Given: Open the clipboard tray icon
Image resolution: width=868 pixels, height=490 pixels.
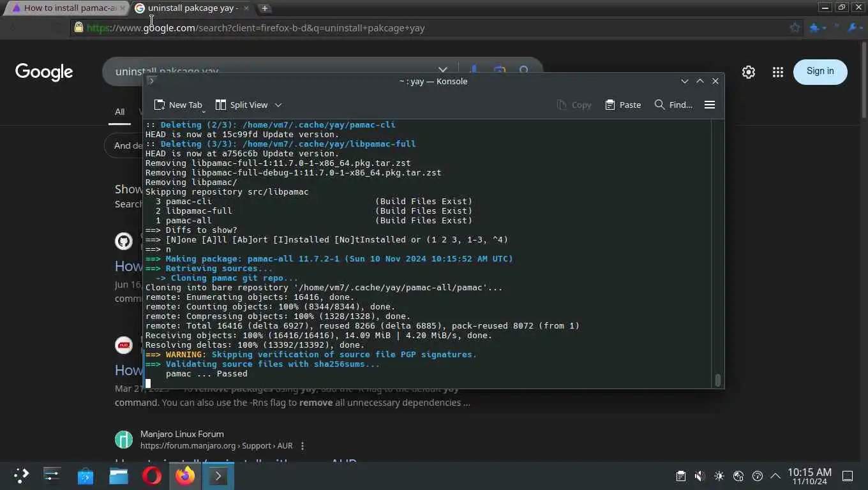Looking at the screenshot, I should click(681, 476).
